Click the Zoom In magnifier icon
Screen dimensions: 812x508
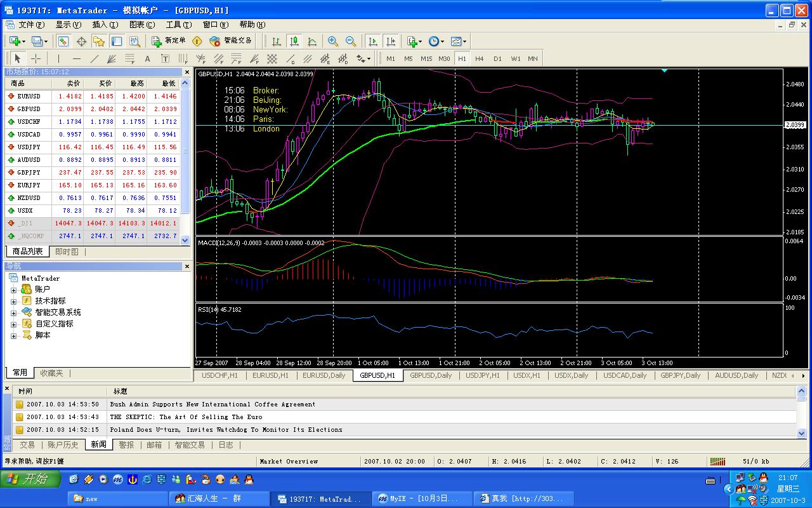333,41
